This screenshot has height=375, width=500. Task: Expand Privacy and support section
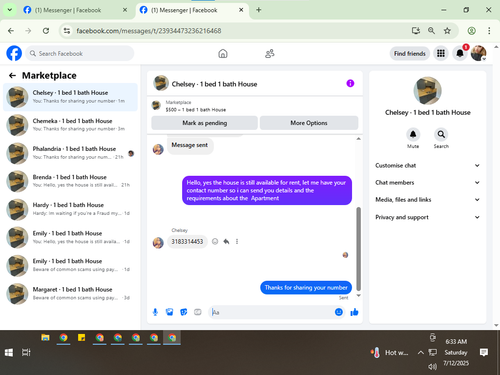point(427,217)
